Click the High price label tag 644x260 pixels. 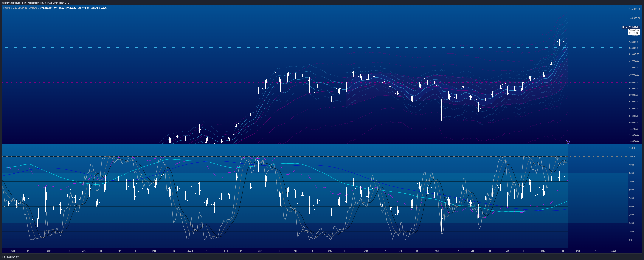coord(625,27)
